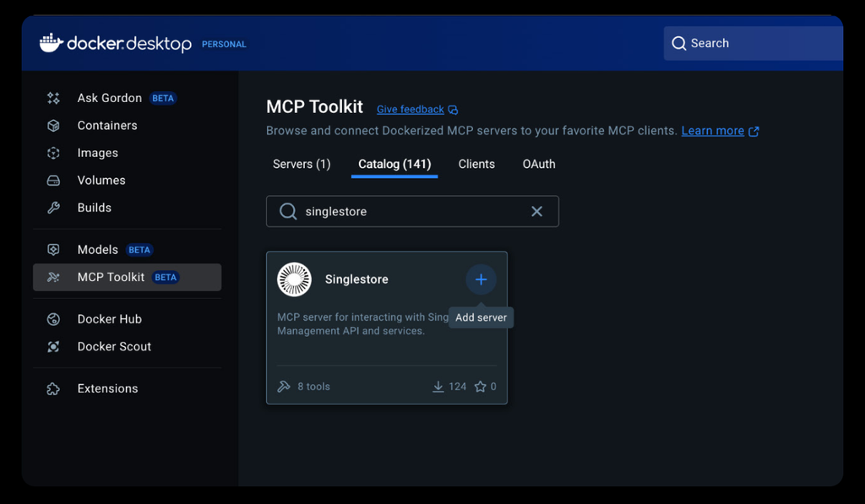Go to Volumes in the sidebar
Viewport: 865px width, 504px height.
coord(128,181)
